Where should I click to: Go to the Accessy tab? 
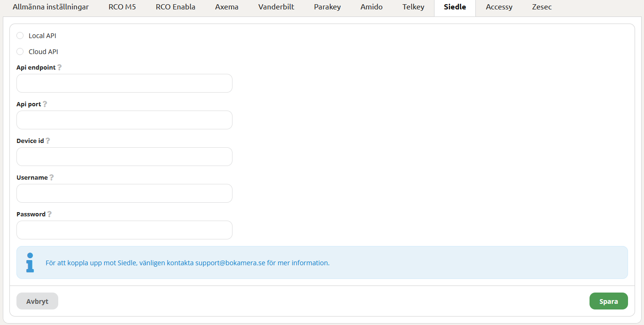tap(499, 7)
